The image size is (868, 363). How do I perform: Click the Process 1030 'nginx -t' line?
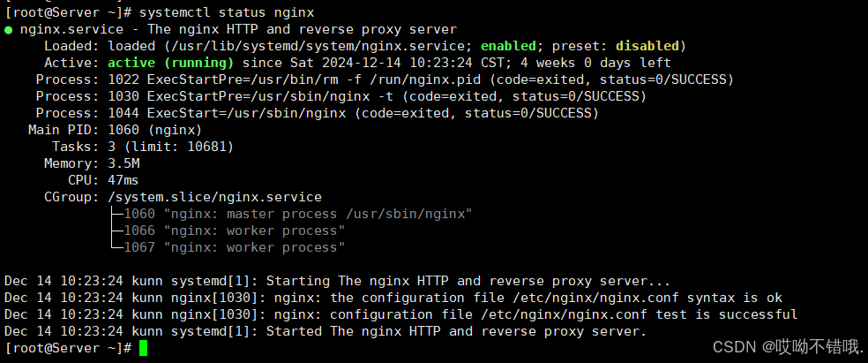click(341, 96)
